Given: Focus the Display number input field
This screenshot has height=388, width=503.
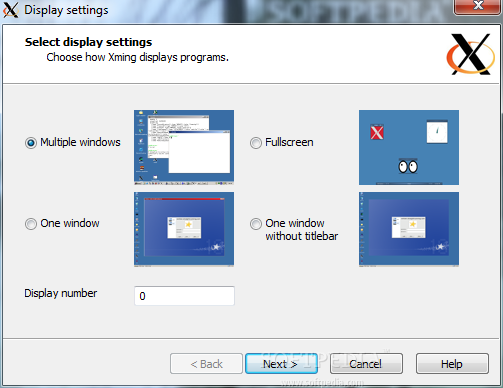Looking at the screenshot, I should pyautogui.click(x=184, y=296).
